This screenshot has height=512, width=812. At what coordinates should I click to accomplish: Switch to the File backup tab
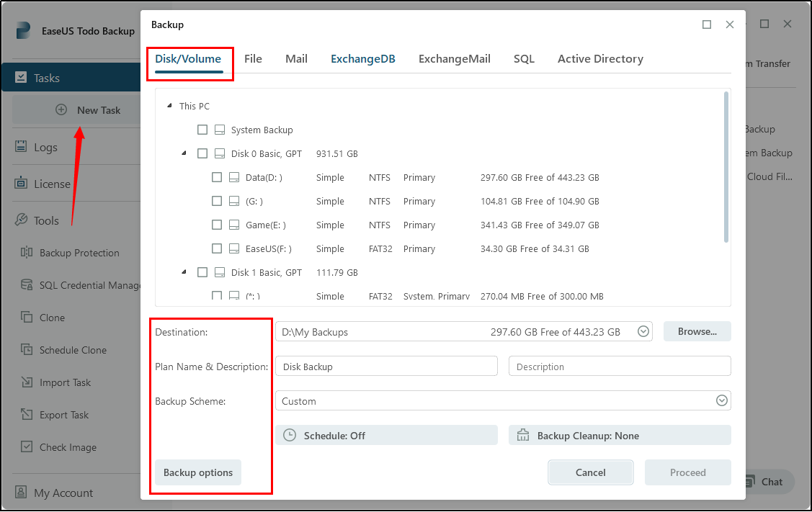click(253, 58)
